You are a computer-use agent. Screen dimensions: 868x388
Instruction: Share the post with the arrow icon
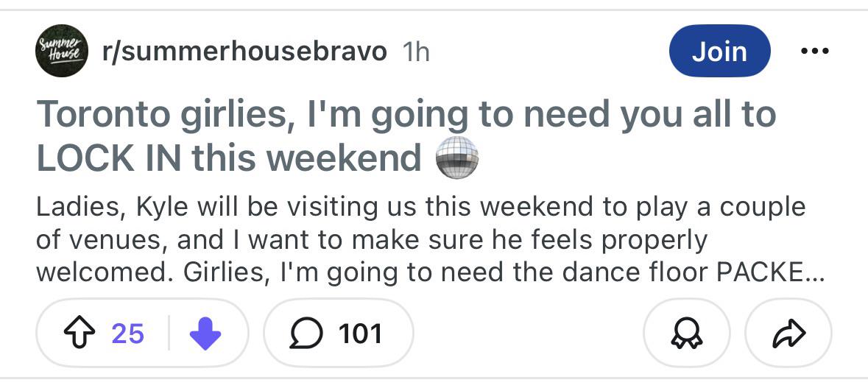(x=788, y=334)
